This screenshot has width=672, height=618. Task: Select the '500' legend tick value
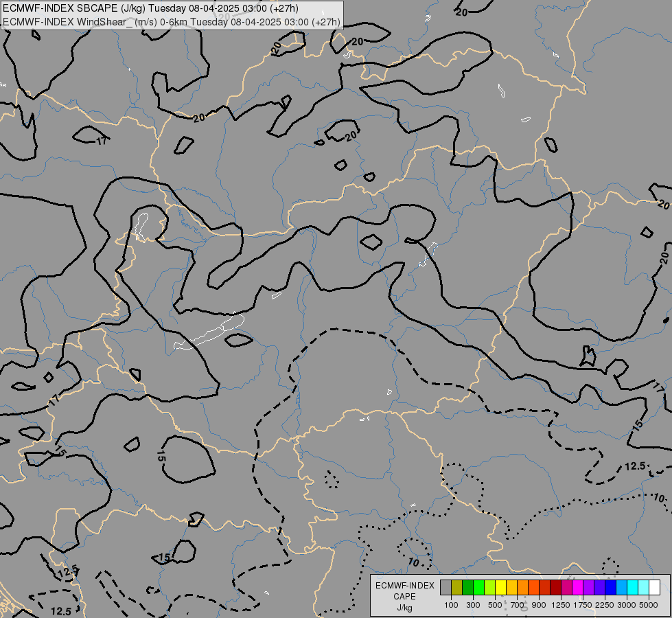(495, 605)
